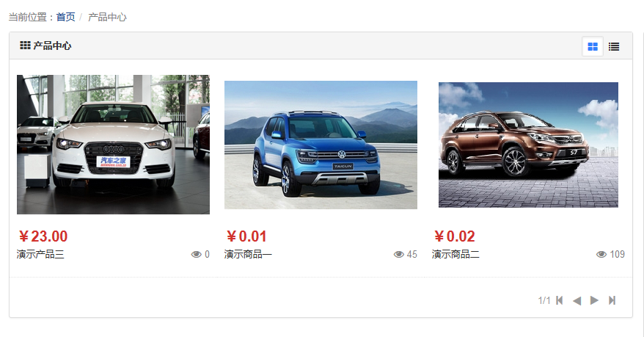This screenshot has height=337, width=644.
Task: Open product titled 演示产品三
Action: [x=40, y=254]
